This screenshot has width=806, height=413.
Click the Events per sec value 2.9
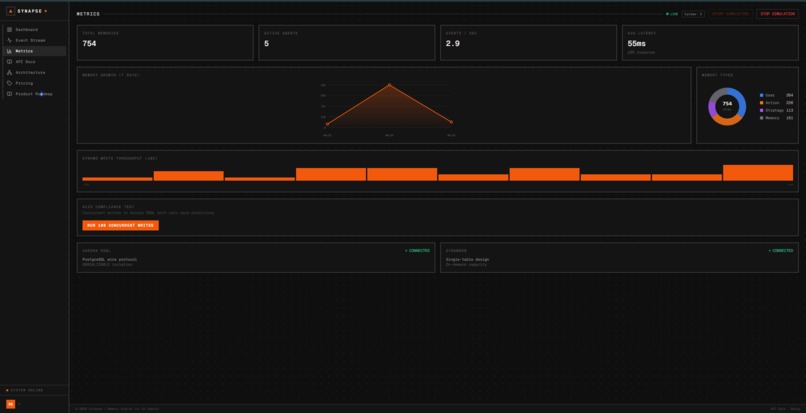click(453, 44)
